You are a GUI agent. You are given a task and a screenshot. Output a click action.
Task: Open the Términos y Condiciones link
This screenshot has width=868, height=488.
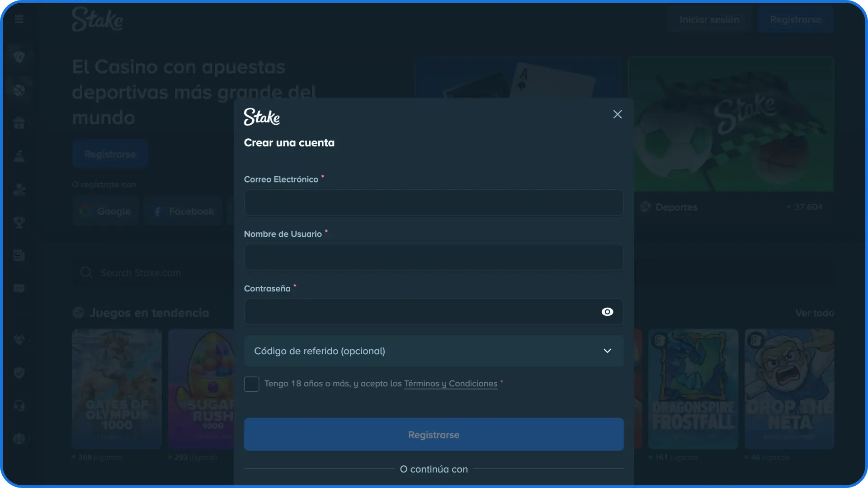pos(451,384)
